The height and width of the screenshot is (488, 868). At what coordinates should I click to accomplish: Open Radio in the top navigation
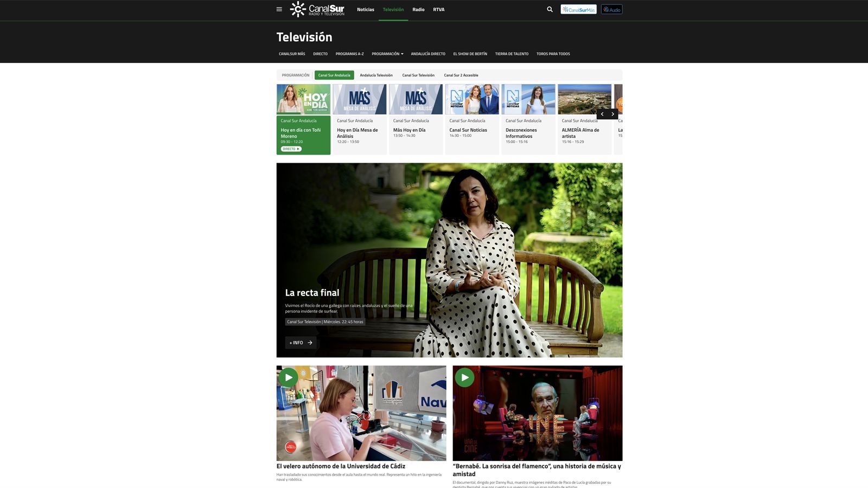tap(418, 9)
